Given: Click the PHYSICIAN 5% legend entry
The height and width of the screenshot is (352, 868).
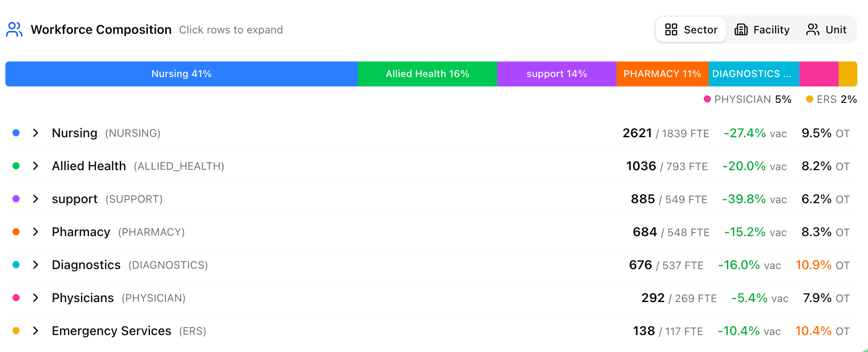Looking at the screenshot, I should 748,99.
